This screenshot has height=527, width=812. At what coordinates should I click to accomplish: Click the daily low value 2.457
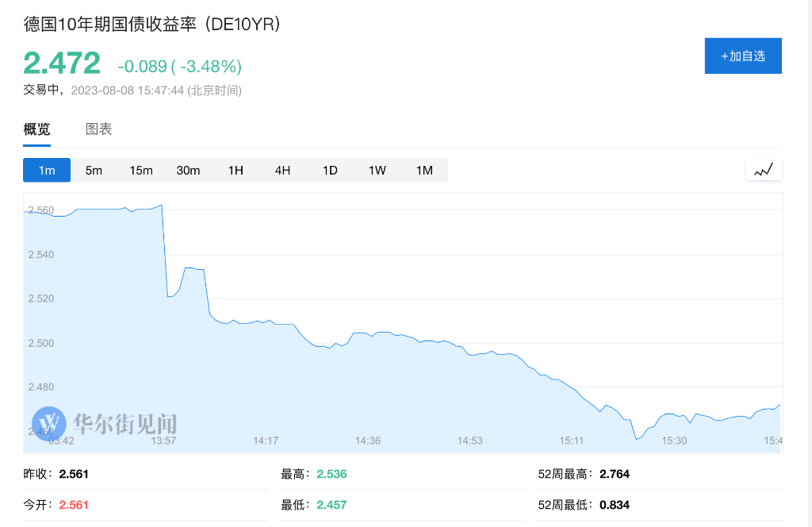tap(331, 505)
